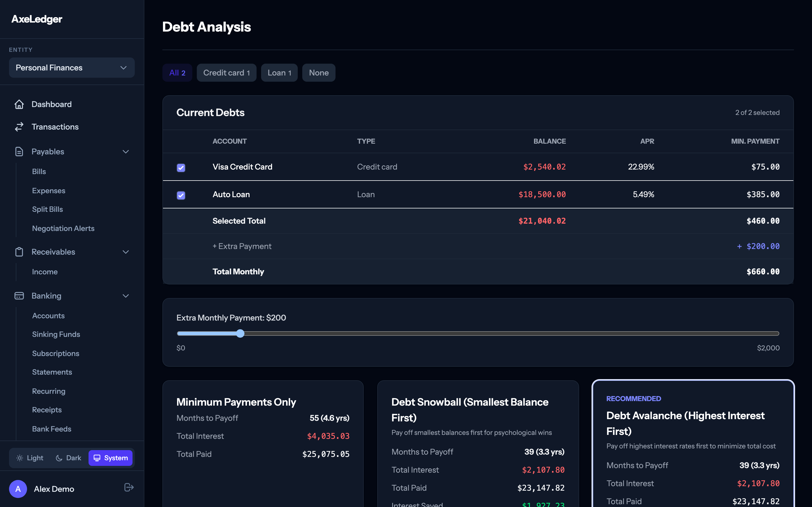
Task: Select the Loan filter tab
Action: (279, 73)
